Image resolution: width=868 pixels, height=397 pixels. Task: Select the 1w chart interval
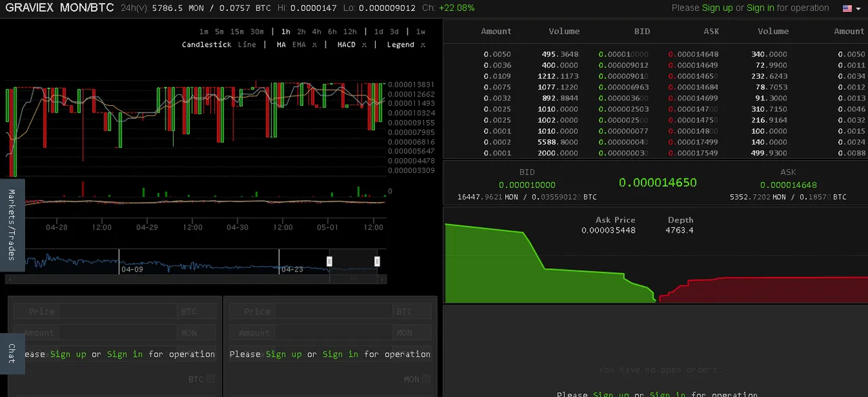[420, 31]
